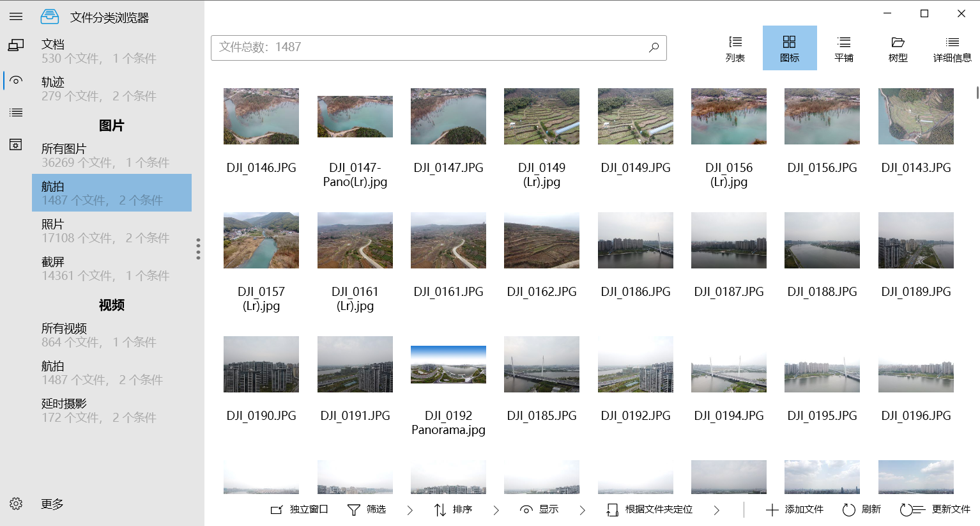Screen dimensions: 980x526
Task: Expand the arrow next to 筛选
Action: pos(410,510)
